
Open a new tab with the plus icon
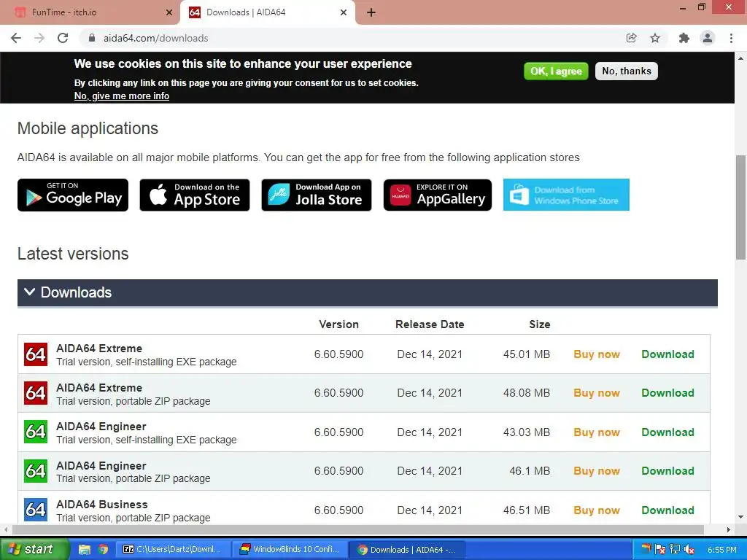[371, 13]
